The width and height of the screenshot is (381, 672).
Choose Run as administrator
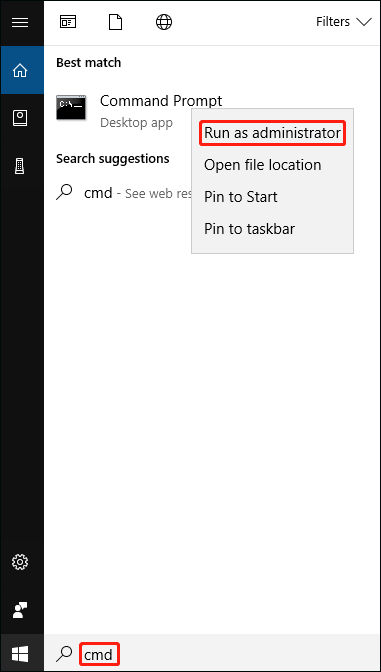click(x=272, y=133)
